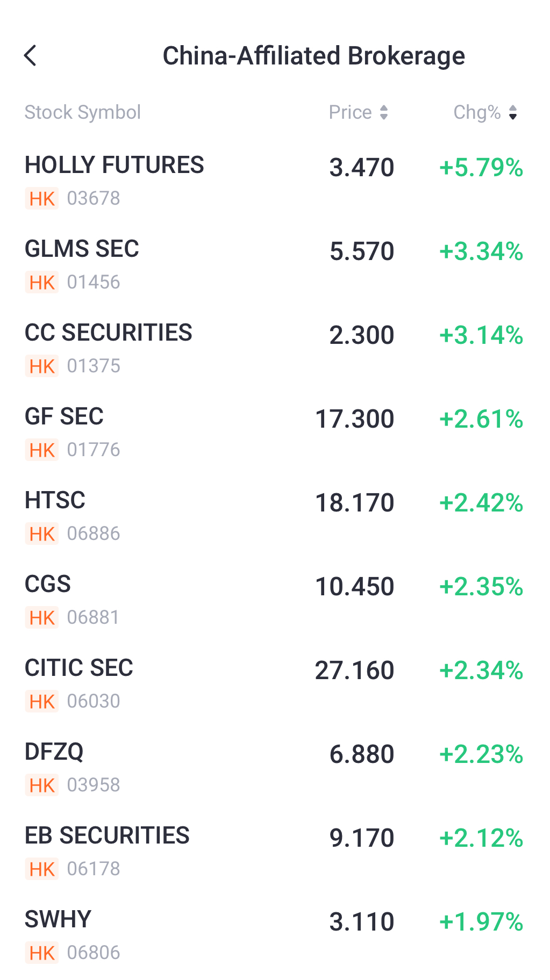Tap HK market badge for HOLLY FUTURES

42,199
